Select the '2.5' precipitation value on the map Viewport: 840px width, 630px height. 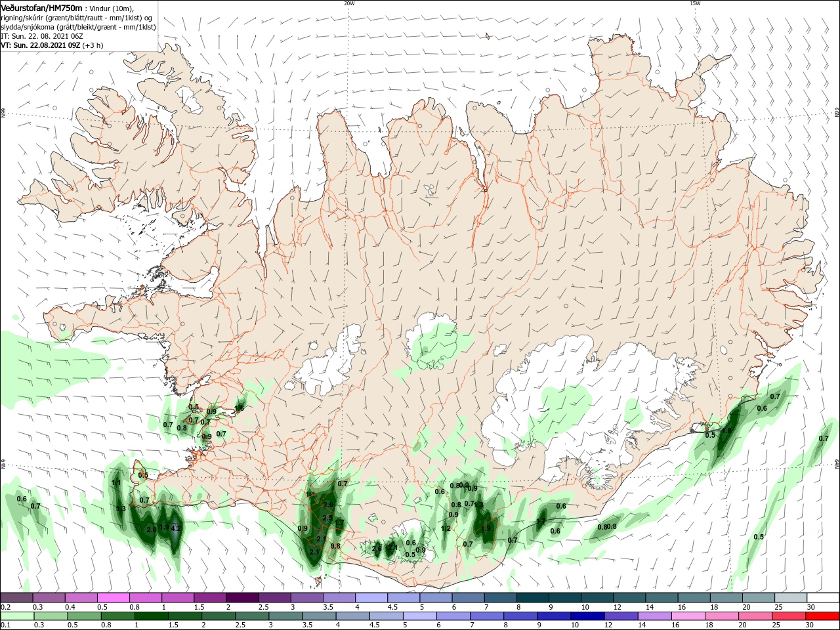[x=327, y=518]
